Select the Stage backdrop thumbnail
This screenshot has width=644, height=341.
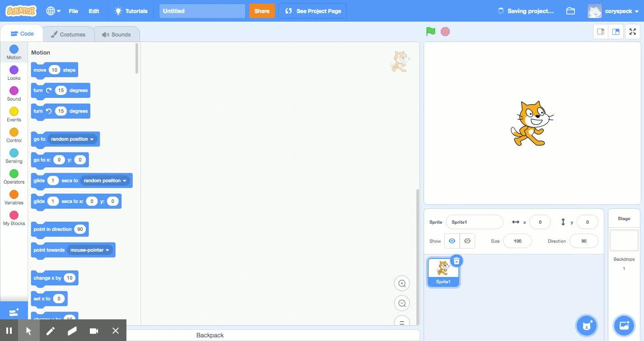tap(624, 240)
